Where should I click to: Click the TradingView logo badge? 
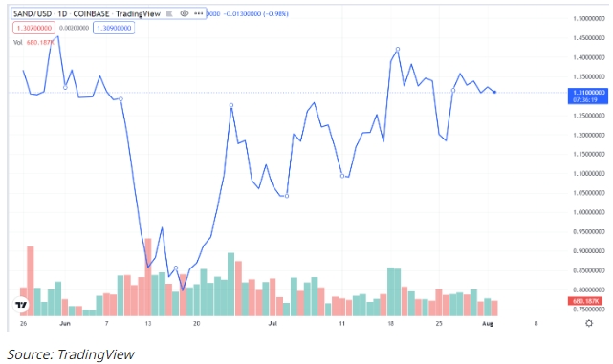pos(21,305)
